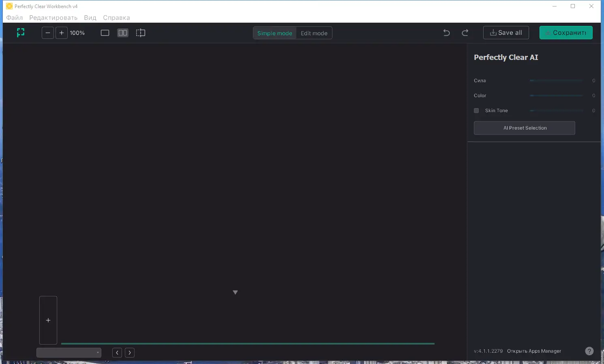The height and width of the screenshot is (364, 604).
Task: Click the Save all button
Action: 506,33
